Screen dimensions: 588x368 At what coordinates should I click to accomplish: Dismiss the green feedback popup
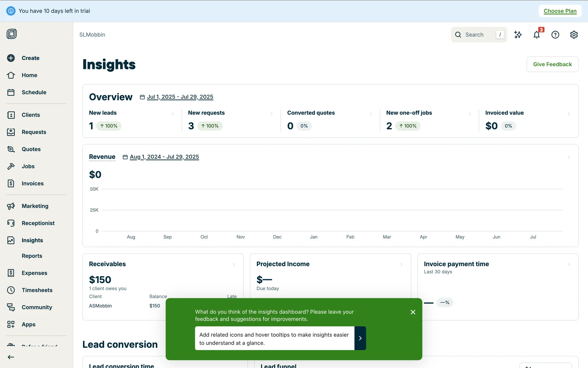click(x=413, y=312)
